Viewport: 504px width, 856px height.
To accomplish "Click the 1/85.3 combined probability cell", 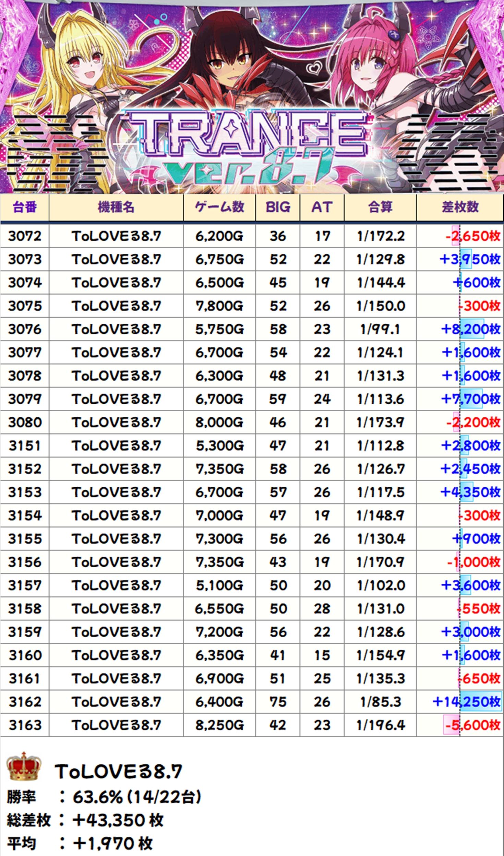I will (380, 702).
